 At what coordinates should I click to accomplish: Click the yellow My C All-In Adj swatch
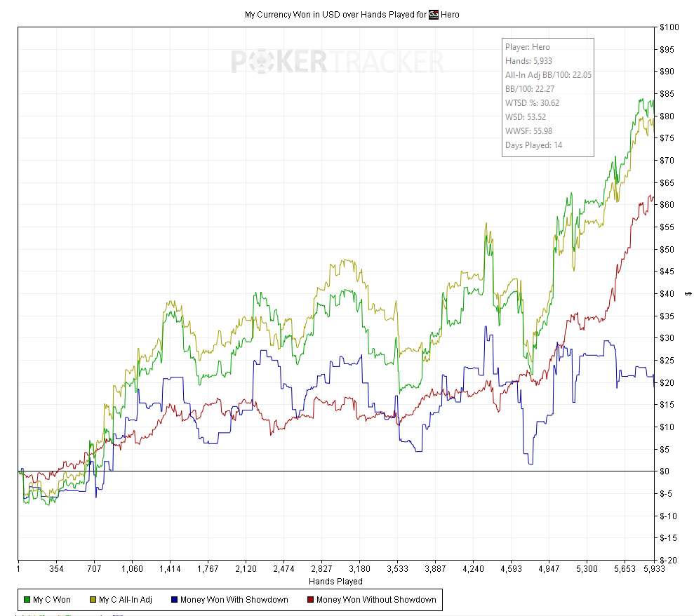(x=93, y=600)
